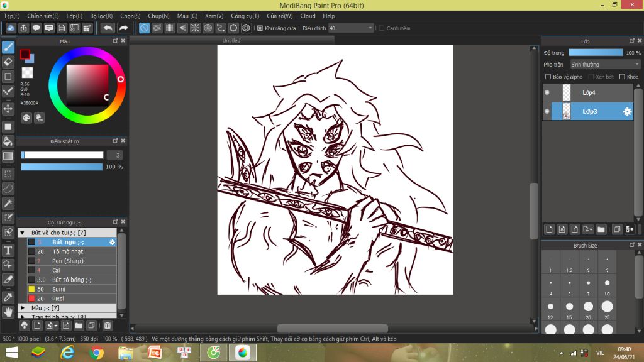Click the layer Độ trong opacity slider
Image resolution: width=644 pixels, height=362 pixels.
(x=596, y=53)
